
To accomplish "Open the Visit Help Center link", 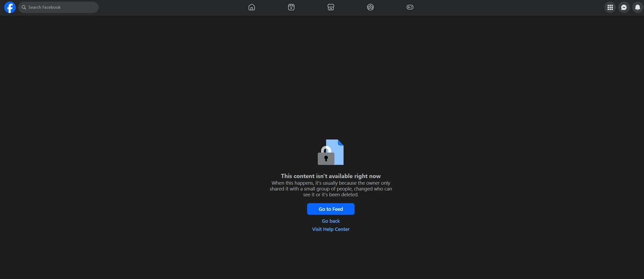I will click(x=331, y=229).
